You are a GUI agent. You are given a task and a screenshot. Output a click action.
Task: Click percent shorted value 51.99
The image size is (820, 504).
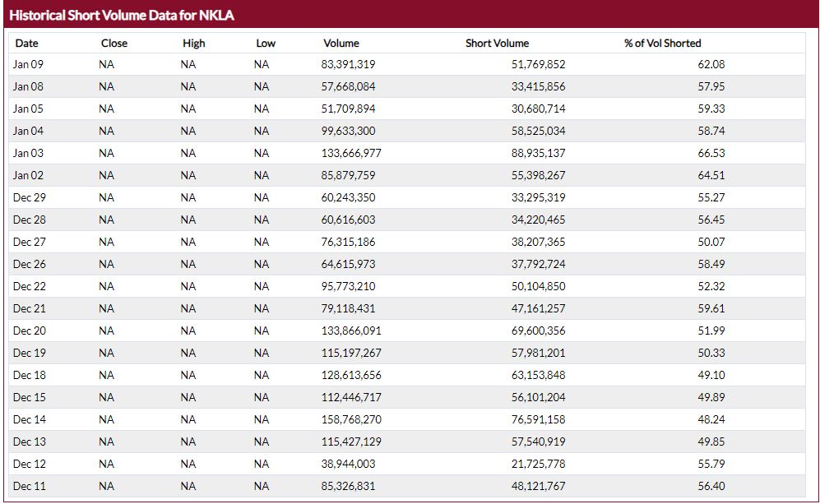click(x=711, y=331)
